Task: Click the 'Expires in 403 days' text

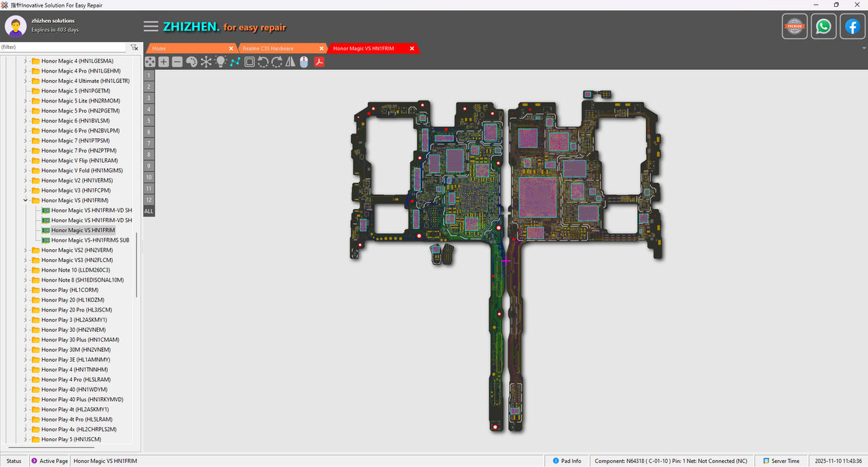Action: click(x=55, y=30)
